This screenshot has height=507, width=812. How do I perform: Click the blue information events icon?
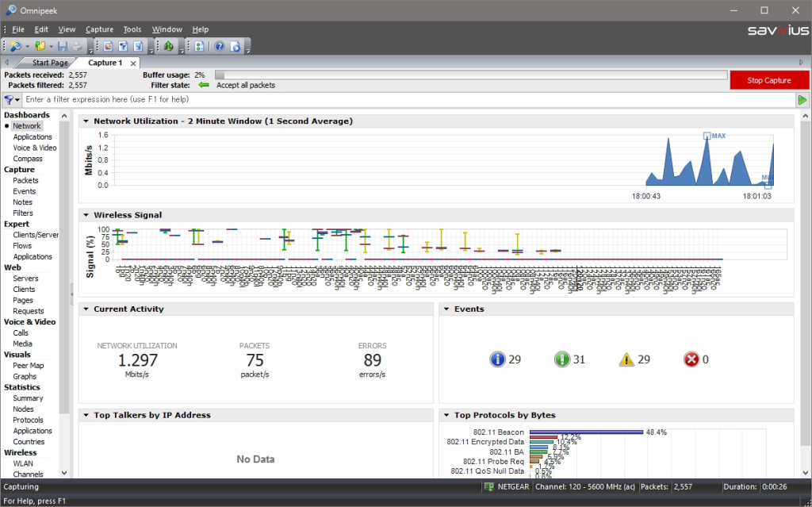pos(498,359)
